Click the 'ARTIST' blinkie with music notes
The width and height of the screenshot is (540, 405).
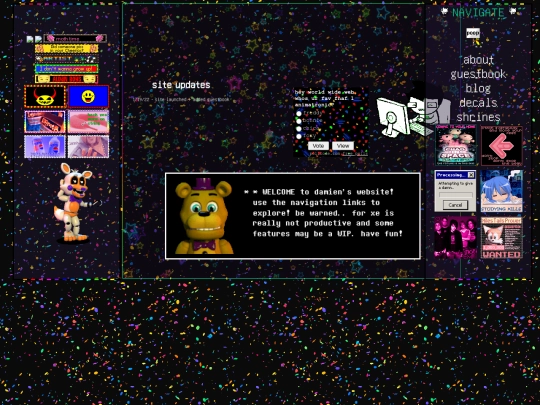[66, 59]
